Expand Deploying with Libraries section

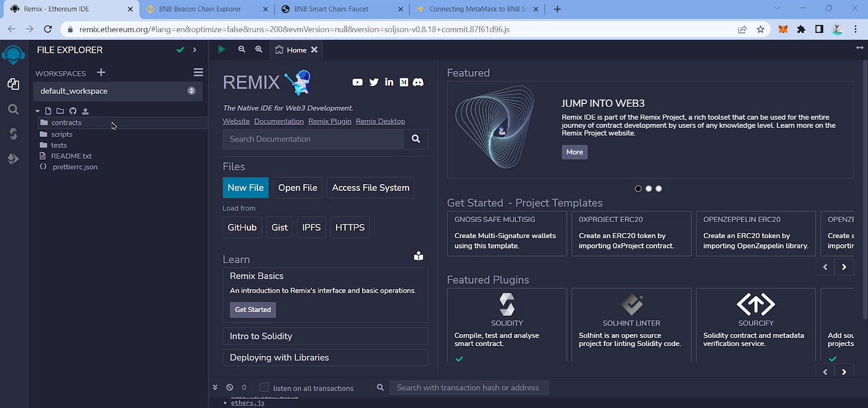pos(325,357)
